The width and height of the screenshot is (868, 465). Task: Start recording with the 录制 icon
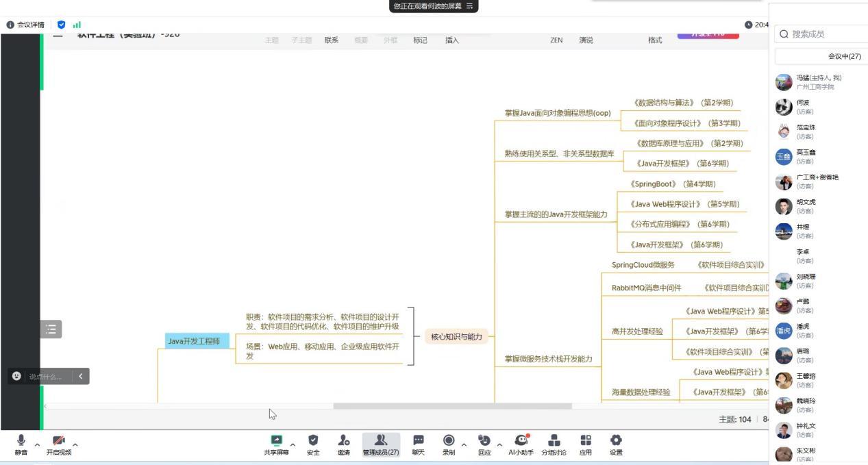449,444
